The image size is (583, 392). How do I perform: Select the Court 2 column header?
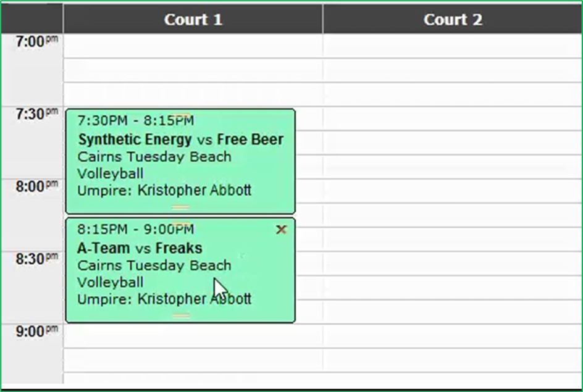[x=453, y=19]
